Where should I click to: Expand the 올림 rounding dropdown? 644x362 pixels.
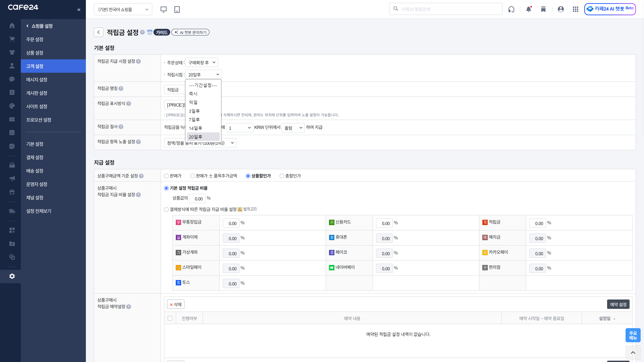[293, 128]
